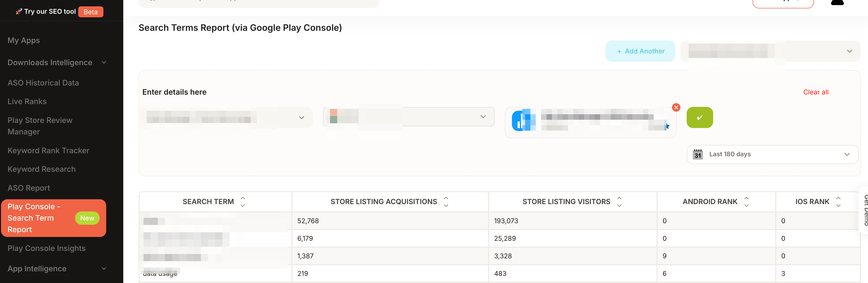Viewport: 868px width, 283px height.
Task: Click the calendar icon in date selector
Action: pyautogui.click(x=698, y=154)
